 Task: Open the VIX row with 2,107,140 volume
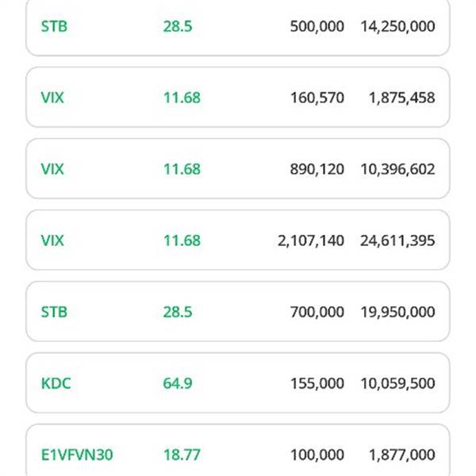[238, 240]
